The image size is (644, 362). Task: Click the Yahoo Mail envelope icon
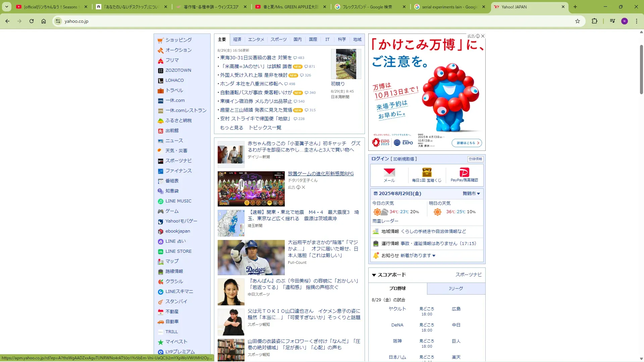pos(389,172)
